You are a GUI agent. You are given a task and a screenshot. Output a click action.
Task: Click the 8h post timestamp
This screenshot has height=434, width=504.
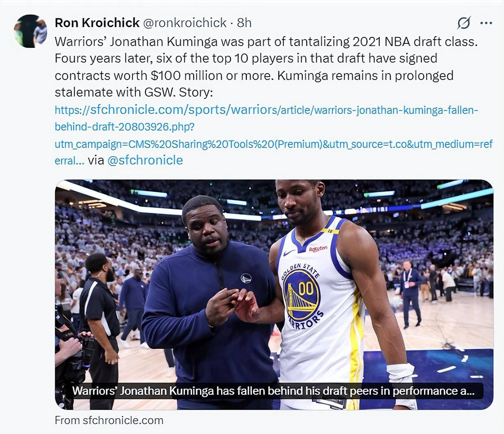coord(244,23)
